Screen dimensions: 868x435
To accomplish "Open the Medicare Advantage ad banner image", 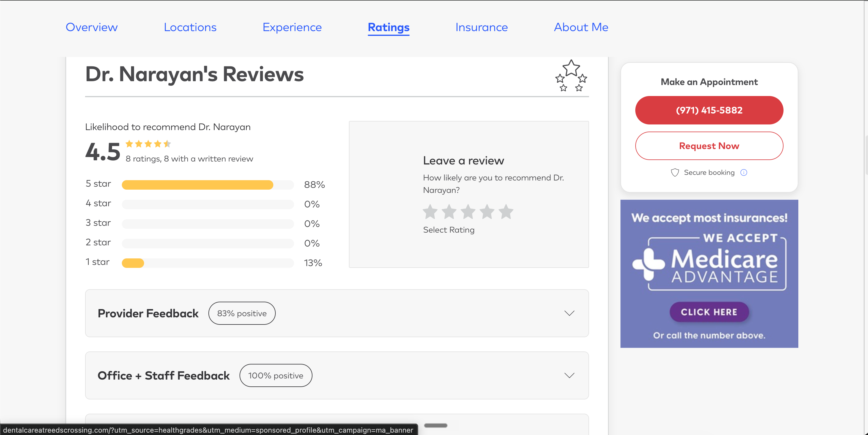I will pyautogui.click(x=709, y=274).
